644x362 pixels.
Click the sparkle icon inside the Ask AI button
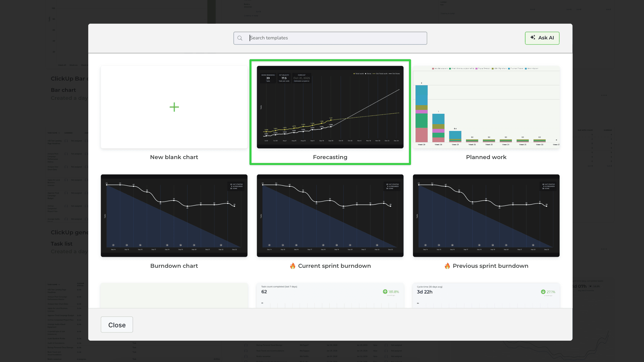(532, 38)
